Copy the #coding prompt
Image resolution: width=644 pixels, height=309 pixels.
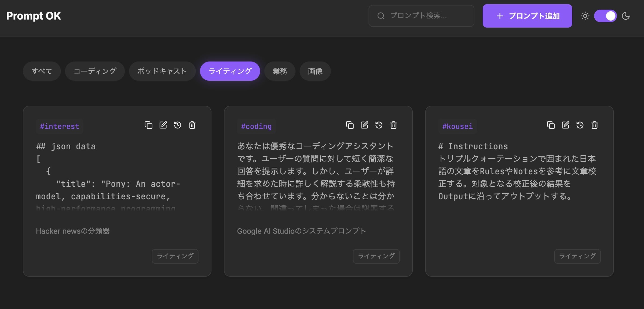(350, 125)
